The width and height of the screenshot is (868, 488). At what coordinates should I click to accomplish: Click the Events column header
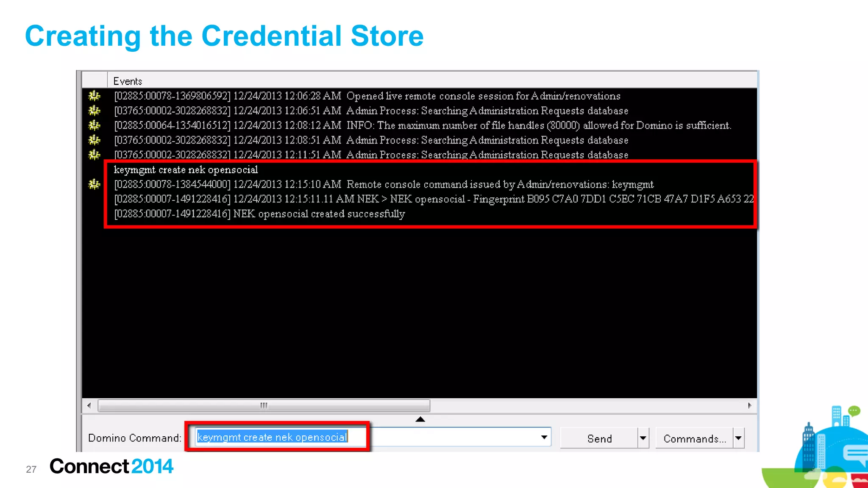click(432, 80)
